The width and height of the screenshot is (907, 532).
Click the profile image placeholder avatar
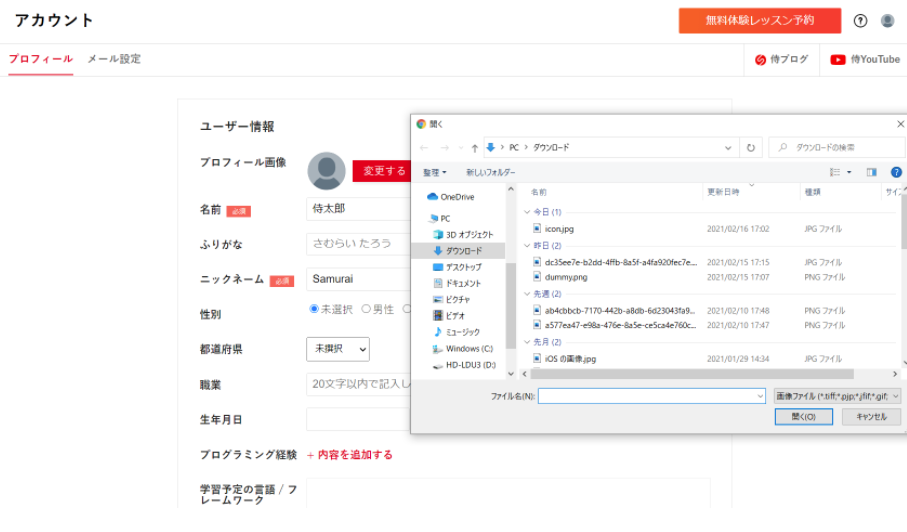pos(326,171)
